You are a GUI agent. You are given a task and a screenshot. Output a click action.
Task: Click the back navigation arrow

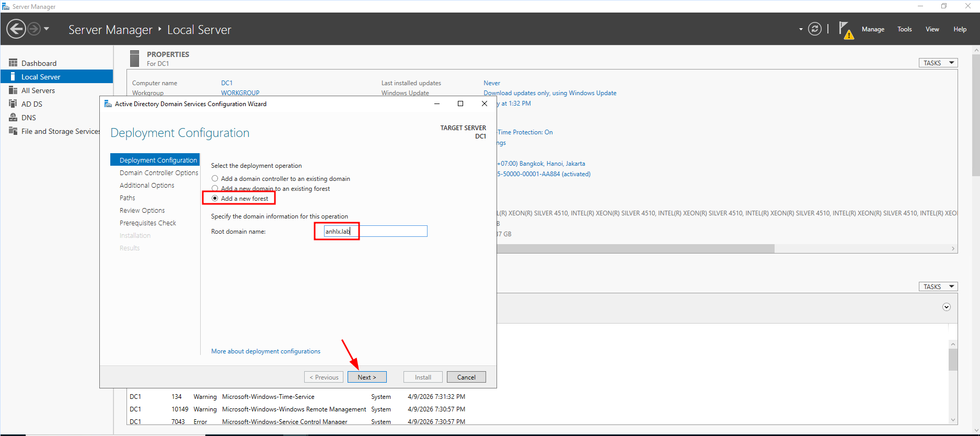[16, 29]
